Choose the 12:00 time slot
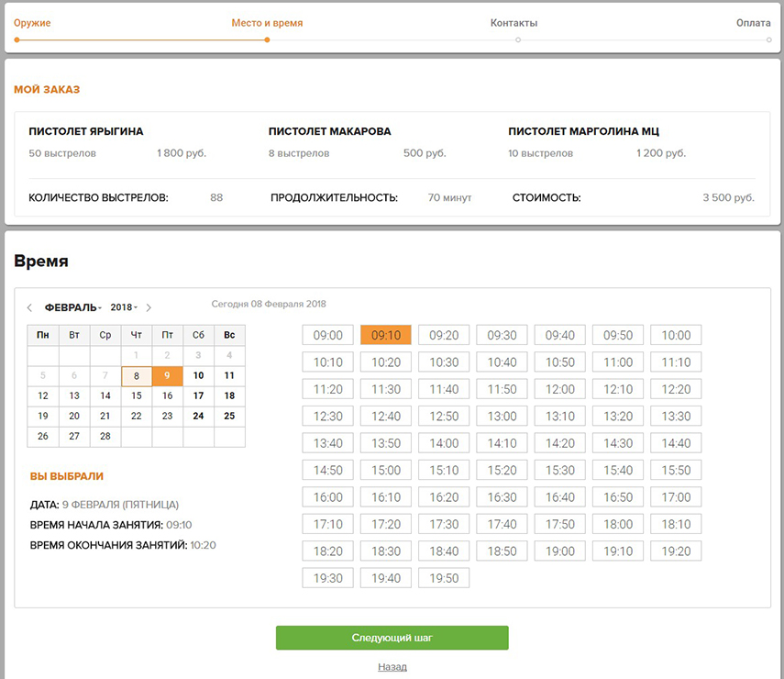 pyautogui.click(x=560, y=389)
